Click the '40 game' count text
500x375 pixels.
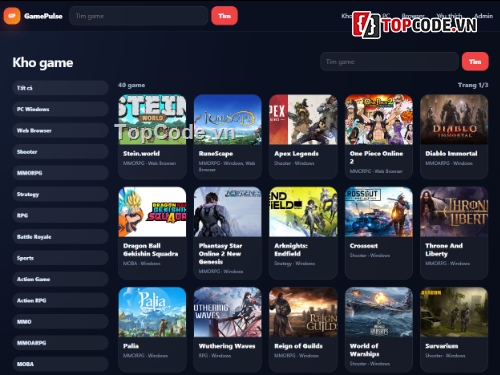131,85
